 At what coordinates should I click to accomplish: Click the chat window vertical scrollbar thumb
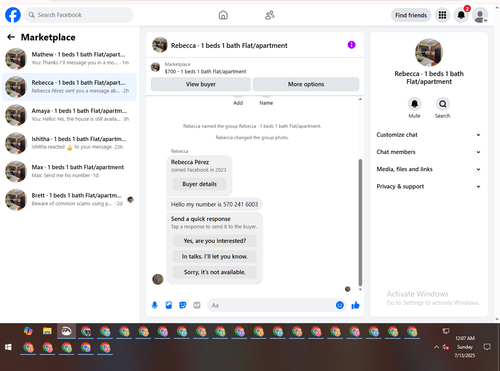[360, 222]
